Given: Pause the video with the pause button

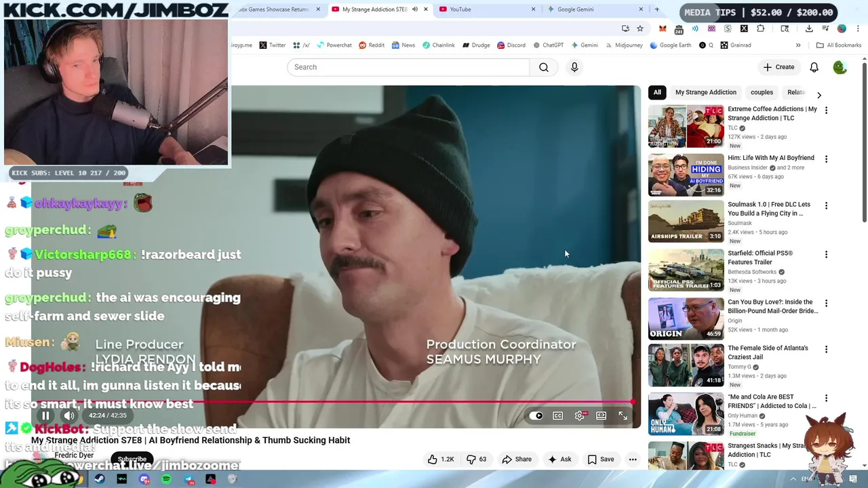Looking at the screenshot, I should [45, 415].
